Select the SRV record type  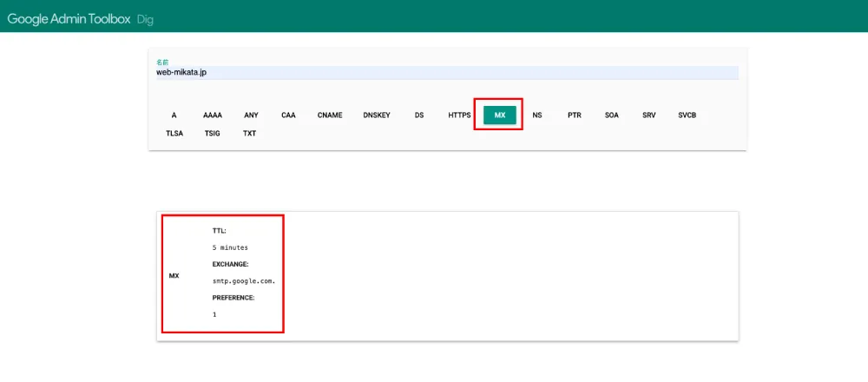click(x=648, y=115)
